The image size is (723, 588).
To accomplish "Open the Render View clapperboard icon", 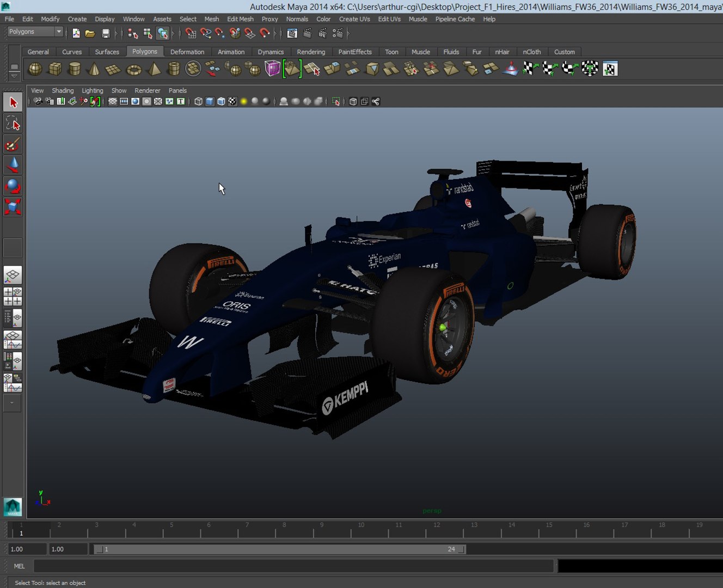I will pos(292,33).
